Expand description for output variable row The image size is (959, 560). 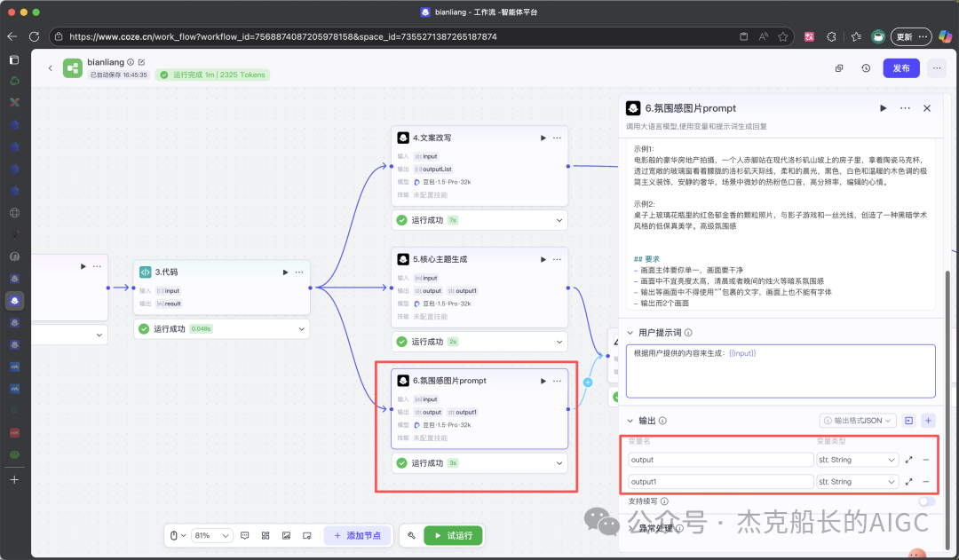[909, 460]
